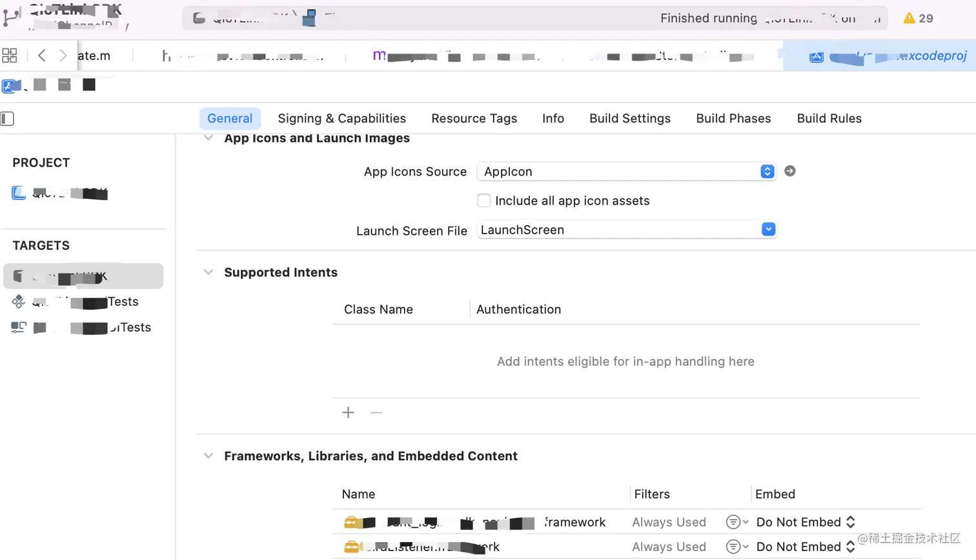976x560 pixels.
Task: Click the arrow next to App Icons Source
Action: (x=789, y=171)
